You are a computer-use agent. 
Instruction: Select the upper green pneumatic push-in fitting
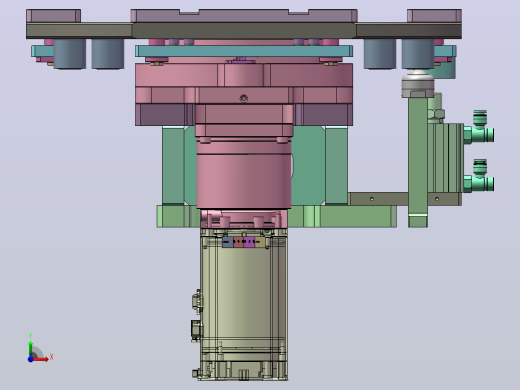click(479, 128)
